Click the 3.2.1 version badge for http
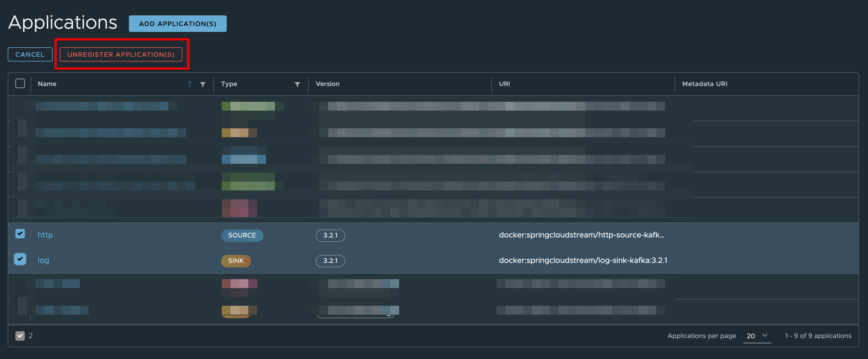868x359 pixels. [330, 235]
